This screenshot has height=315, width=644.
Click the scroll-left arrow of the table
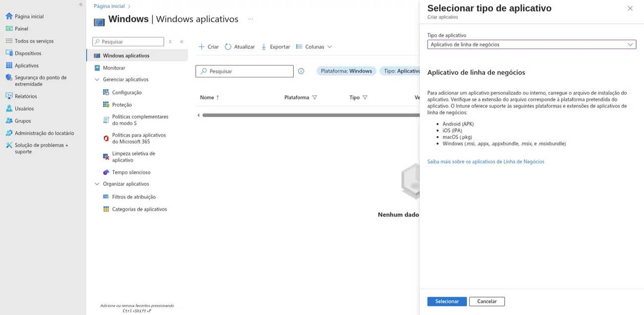198,115
